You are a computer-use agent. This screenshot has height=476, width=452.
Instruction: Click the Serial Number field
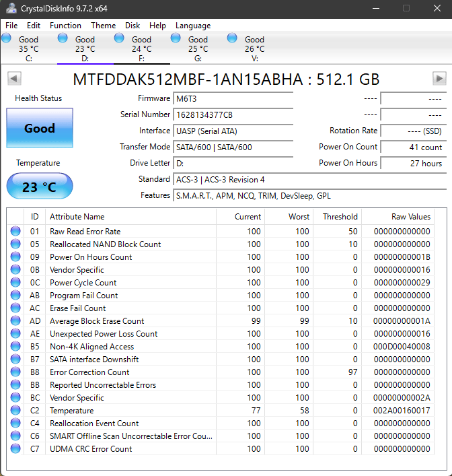tap(233, 114)
